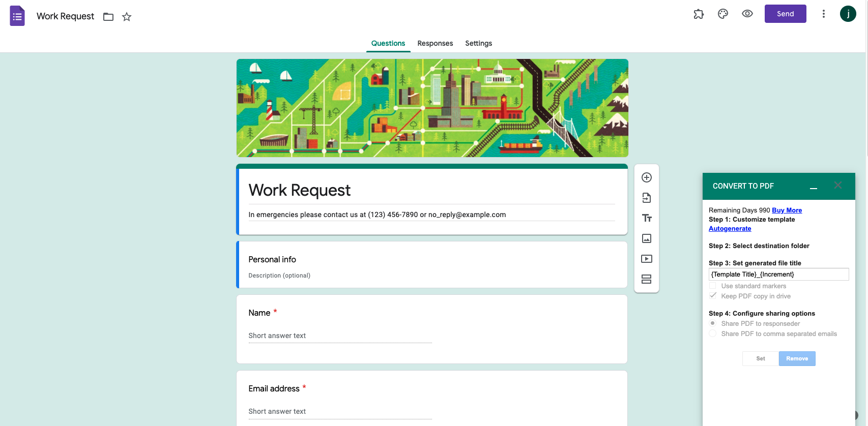Select the Name question card
This screenshot has height=426, width=868.
coord(432,329)
